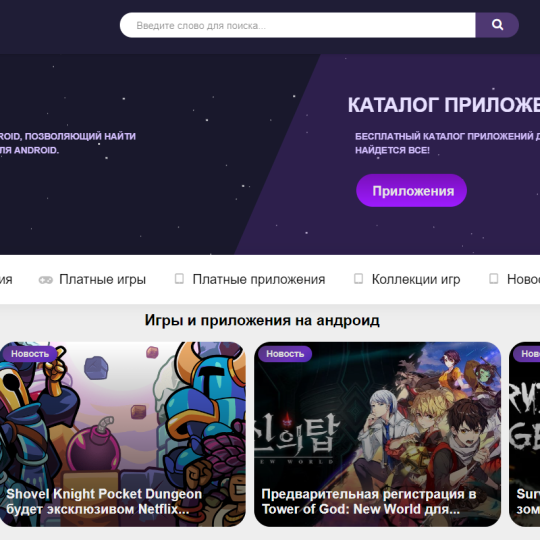Click the gamepad icon beside Платные игры
The width and height of the screenshot is (540, 540).
point(46,280)
